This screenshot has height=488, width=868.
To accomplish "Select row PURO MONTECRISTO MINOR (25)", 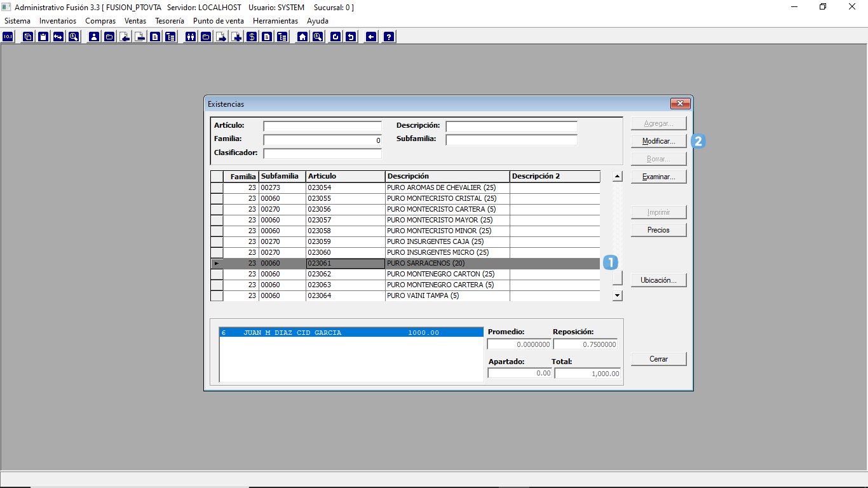I will pyautogui.click(x=405, y=231).
